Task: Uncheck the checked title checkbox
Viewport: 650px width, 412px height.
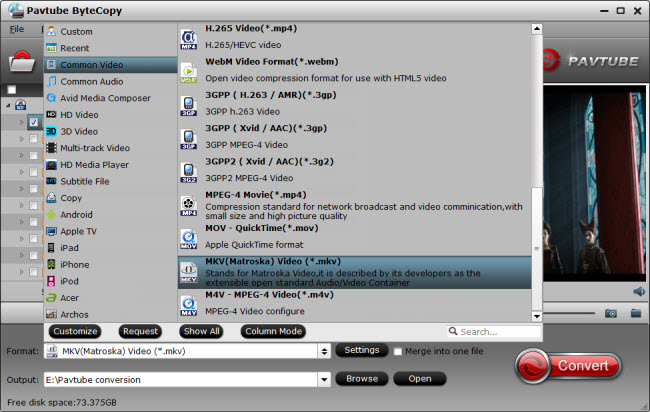Action: (x=34, y=122)
